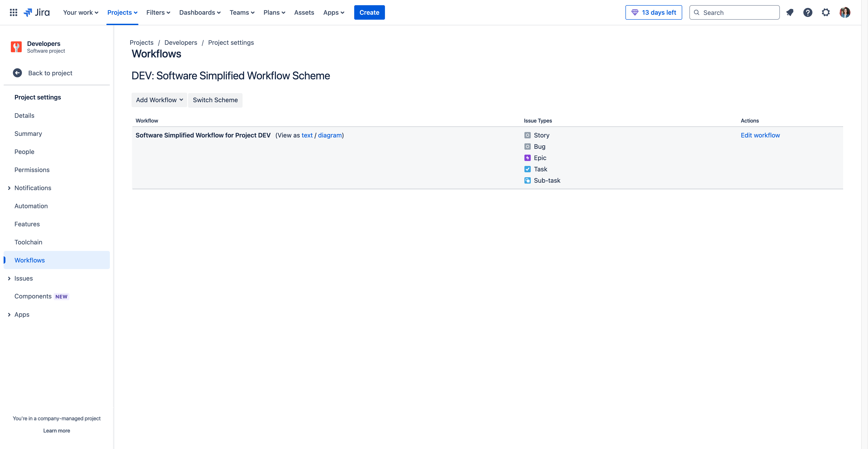
Task: Click the search magnifier icon
Action: pos(696,12)
